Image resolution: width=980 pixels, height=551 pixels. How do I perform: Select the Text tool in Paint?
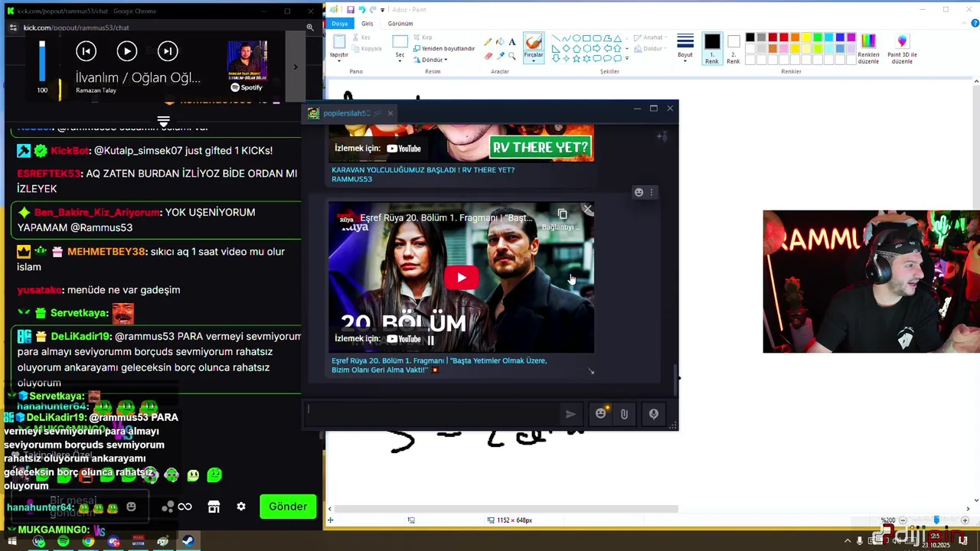coord(512,42)
